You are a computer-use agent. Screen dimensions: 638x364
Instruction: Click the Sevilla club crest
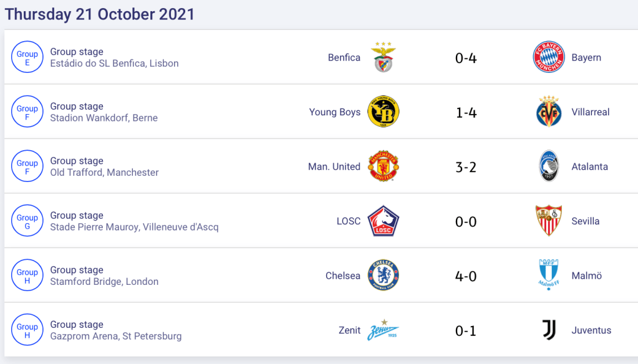[549, 221]
